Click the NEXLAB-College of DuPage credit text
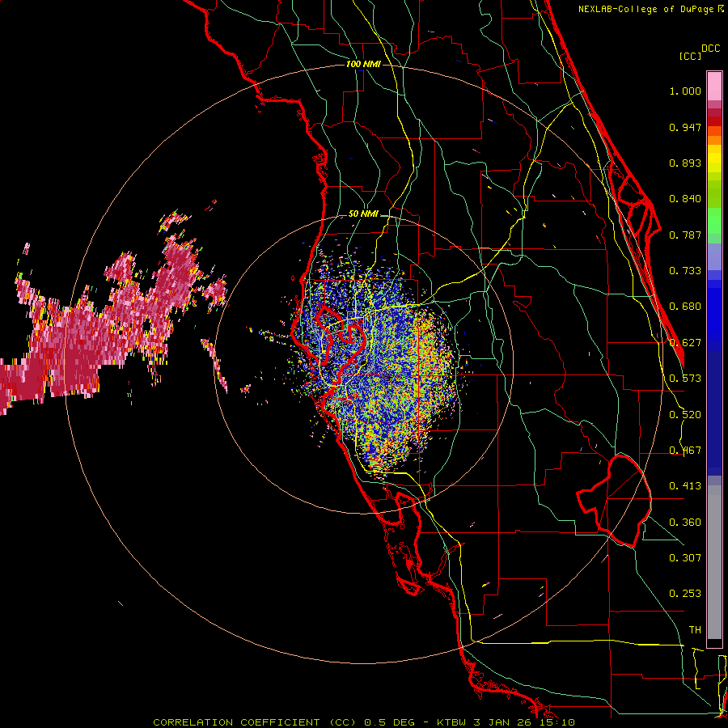 [x=646, y=9]
